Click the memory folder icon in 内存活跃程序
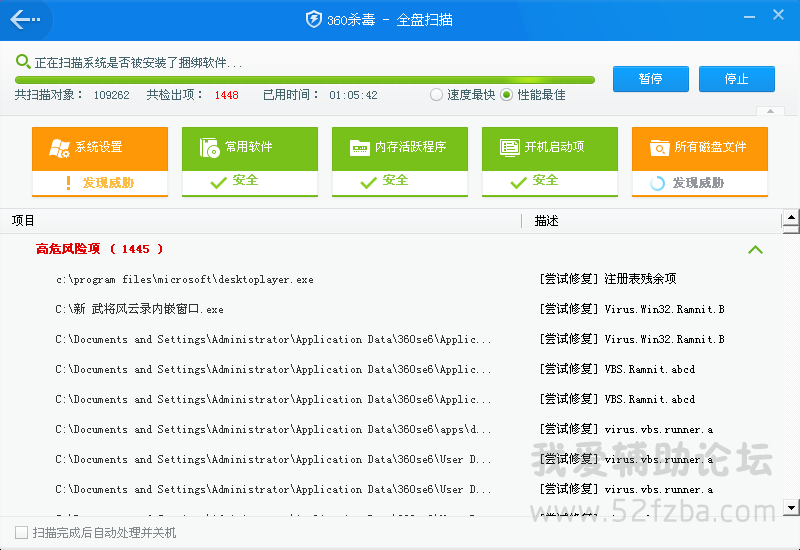Screen dimensions: 800x550 pyautogui.click(x=360, y=148)
